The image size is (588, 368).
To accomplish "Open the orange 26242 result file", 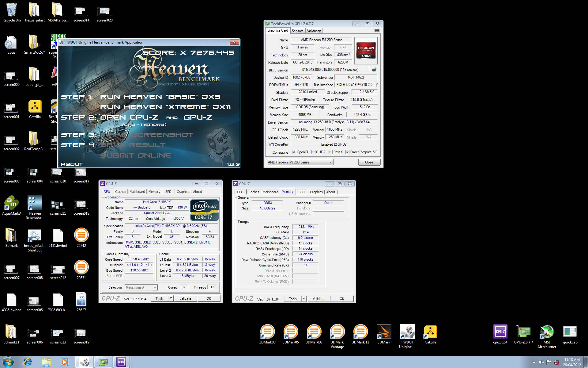I will point(81,238).
